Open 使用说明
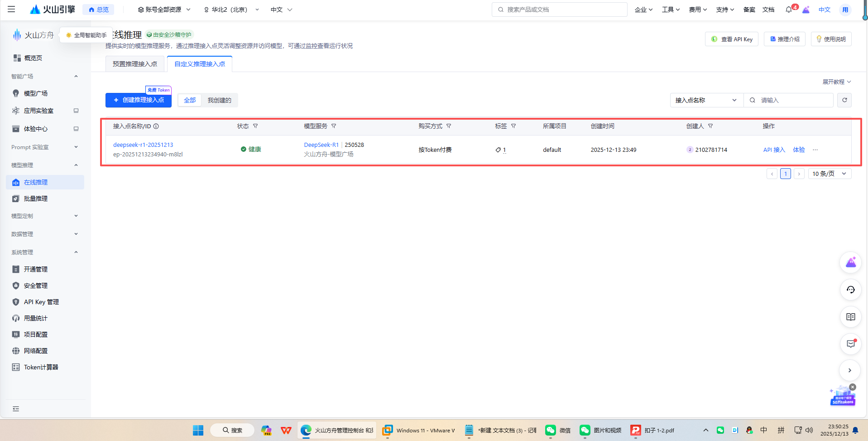Screen dimensions: 868x441 (x=831, y=39)
